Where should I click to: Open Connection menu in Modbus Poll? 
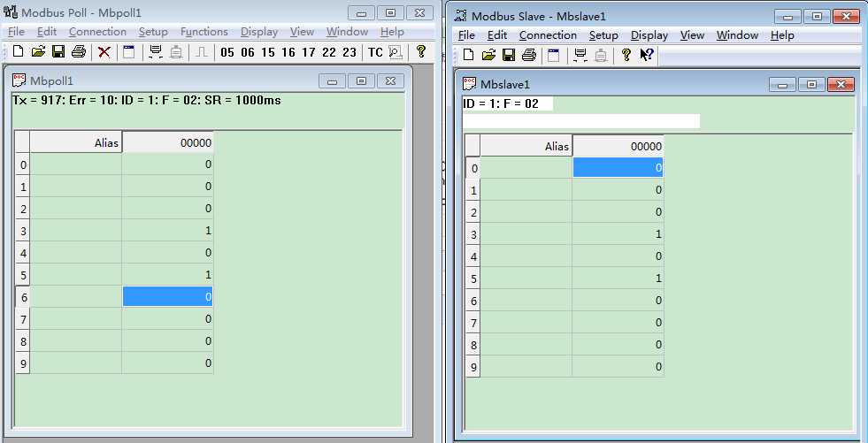coord(97,32)
